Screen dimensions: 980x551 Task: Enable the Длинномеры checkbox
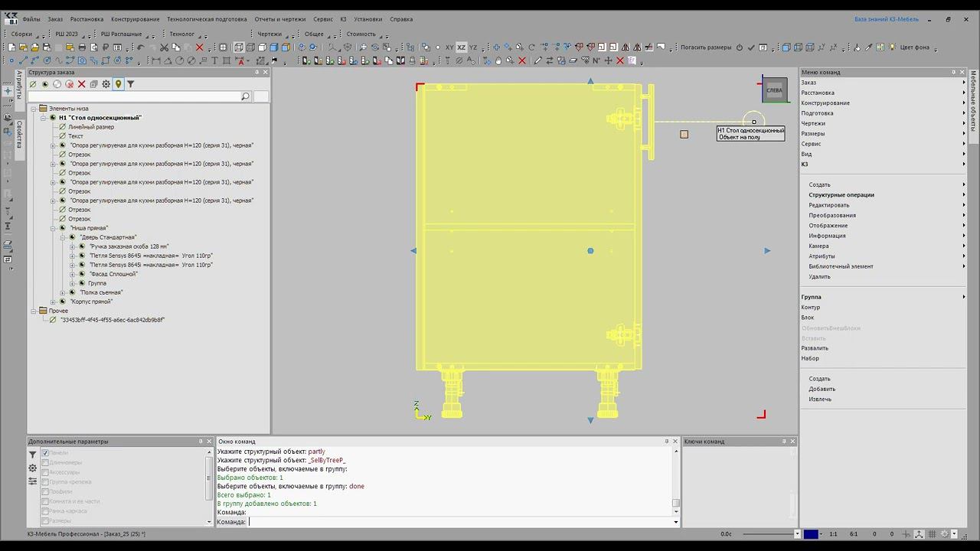coord(45,462)
